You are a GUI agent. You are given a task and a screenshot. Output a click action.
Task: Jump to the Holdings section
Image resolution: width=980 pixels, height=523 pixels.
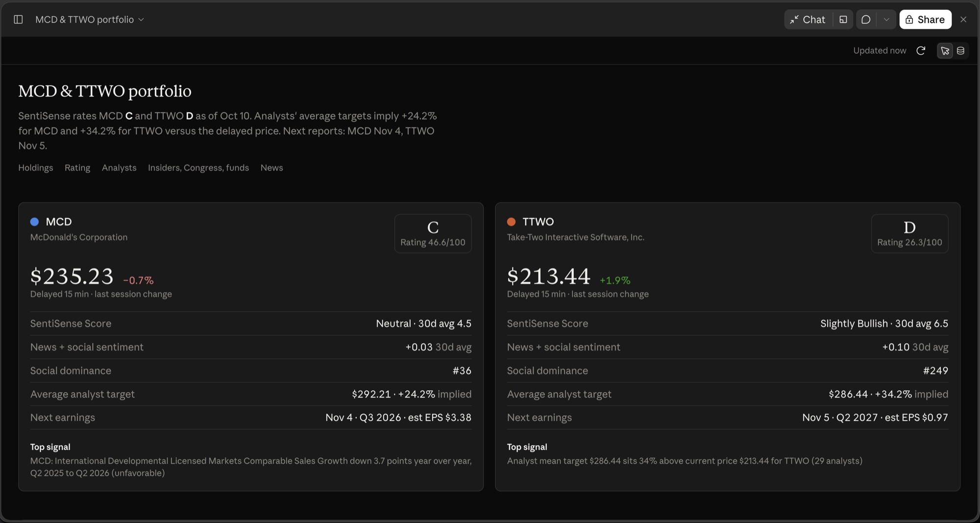click(36, 168)
